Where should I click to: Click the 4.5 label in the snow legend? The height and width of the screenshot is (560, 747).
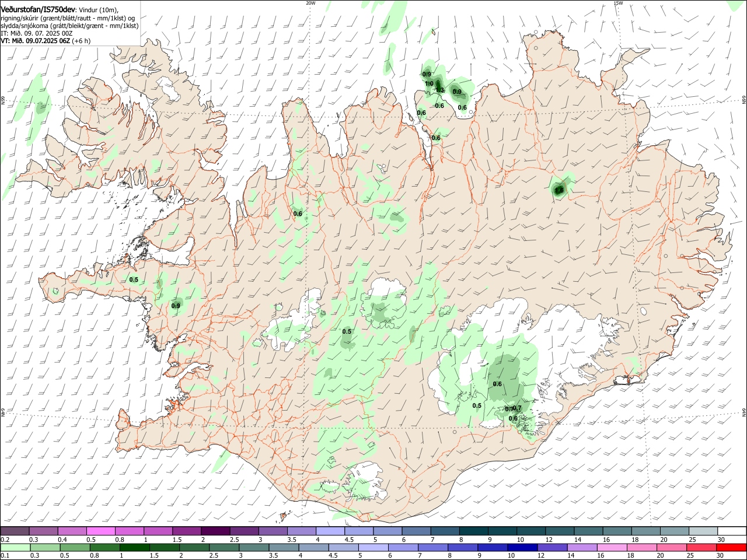348,540
